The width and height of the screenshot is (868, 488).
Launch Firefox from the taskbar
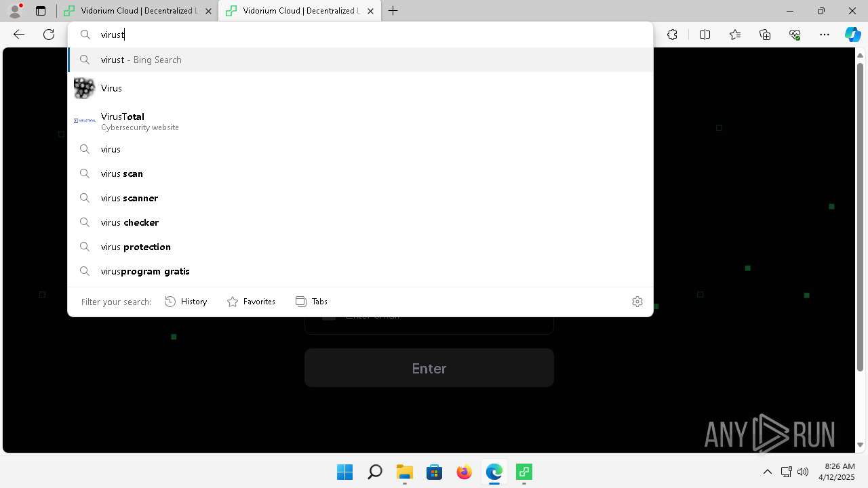pyautogui.click(x=464, y=472)
